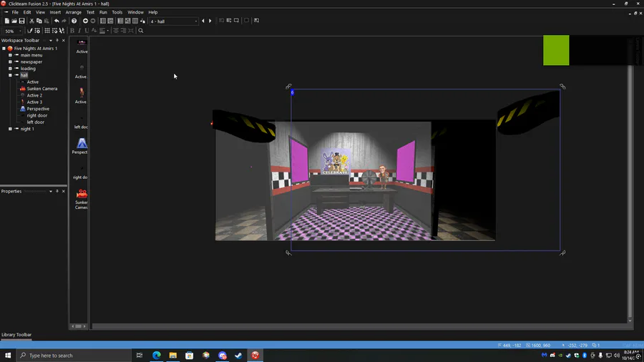The image size is (644, 362).
Task: Click the Copy icon in toolbar
Action: (x=39, y=21)
